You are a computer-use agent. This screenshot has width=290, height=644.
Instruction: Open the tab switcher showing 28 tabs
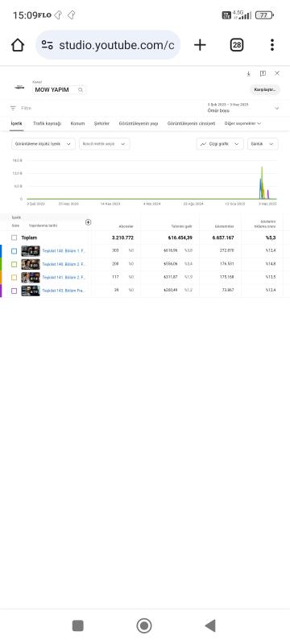pos(236,45)
